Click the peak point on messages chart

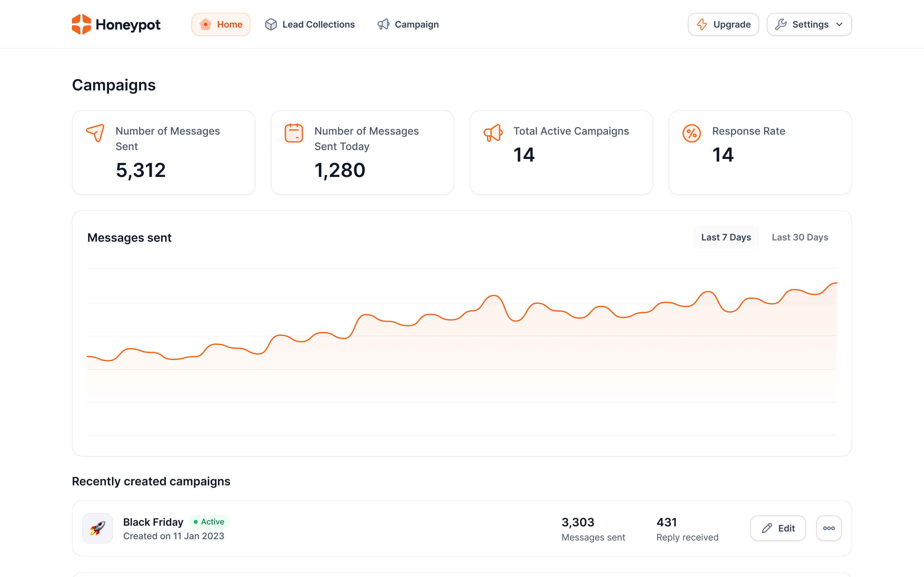point(835,283)
